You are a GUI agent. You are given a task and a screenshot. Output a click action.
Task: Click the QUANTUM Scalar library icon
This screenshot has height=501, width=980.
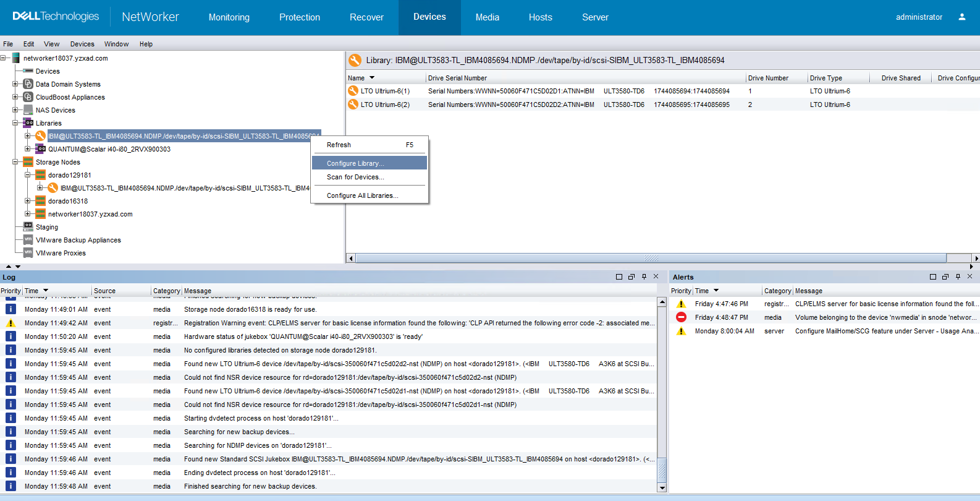[41, 149]
